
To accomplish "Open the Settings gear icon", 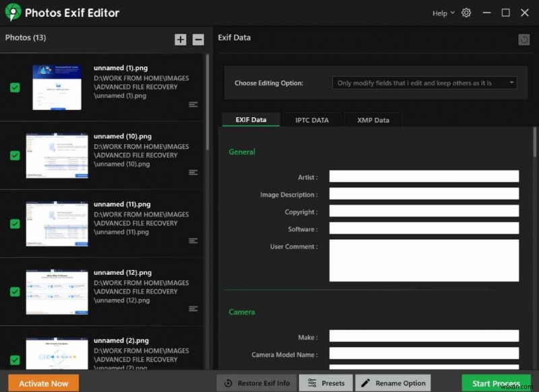I will pos(466,12).
